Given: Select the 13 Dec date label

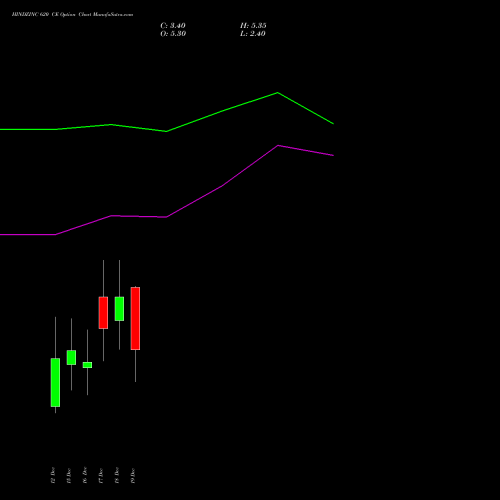Looking at the screenshot, I should (x=69, y=475).
